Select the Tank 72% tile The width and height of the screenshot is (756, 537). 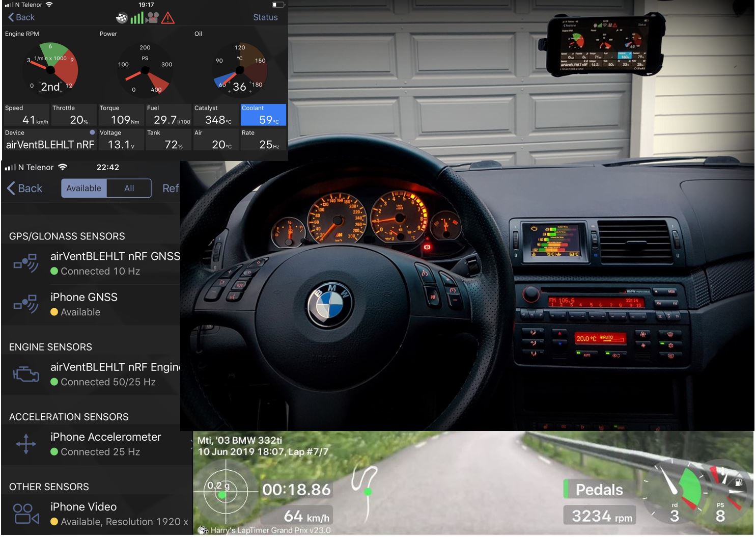pyautogui.click(x=169, y=140)
